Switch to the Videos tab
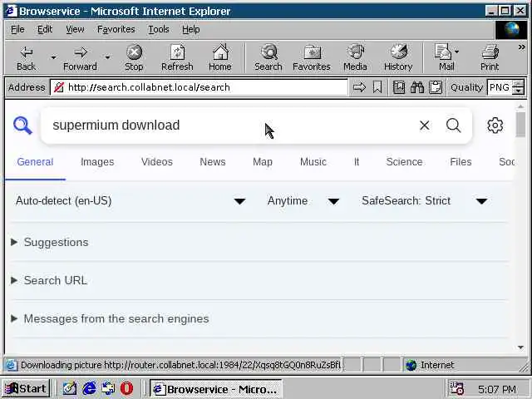 click(157, 162)
